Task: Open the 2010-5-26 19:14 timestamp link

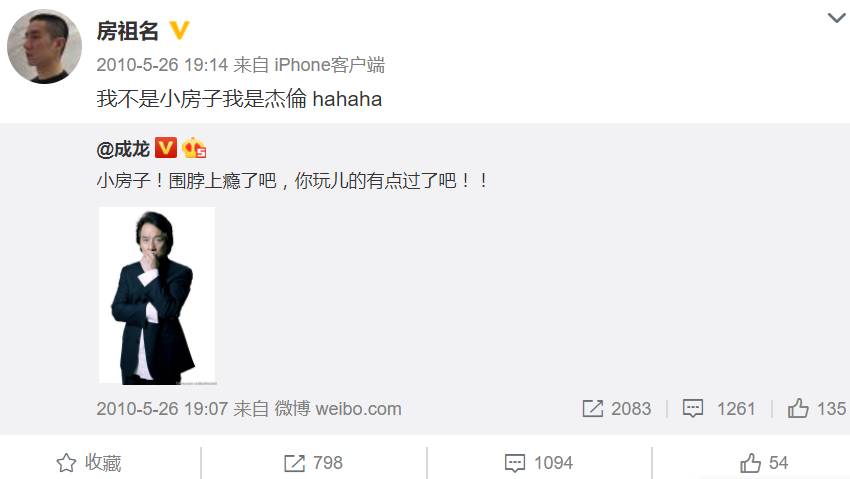Action: [162, 65]
